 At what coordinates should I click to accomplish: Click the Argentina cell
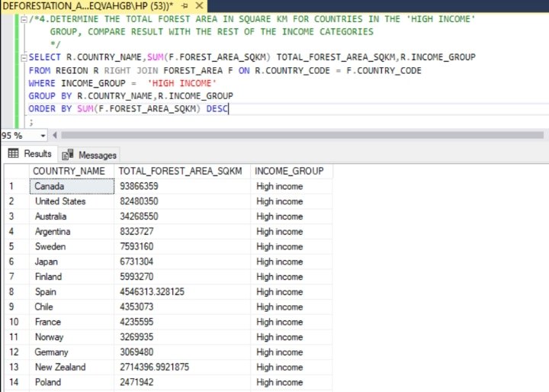72,232
